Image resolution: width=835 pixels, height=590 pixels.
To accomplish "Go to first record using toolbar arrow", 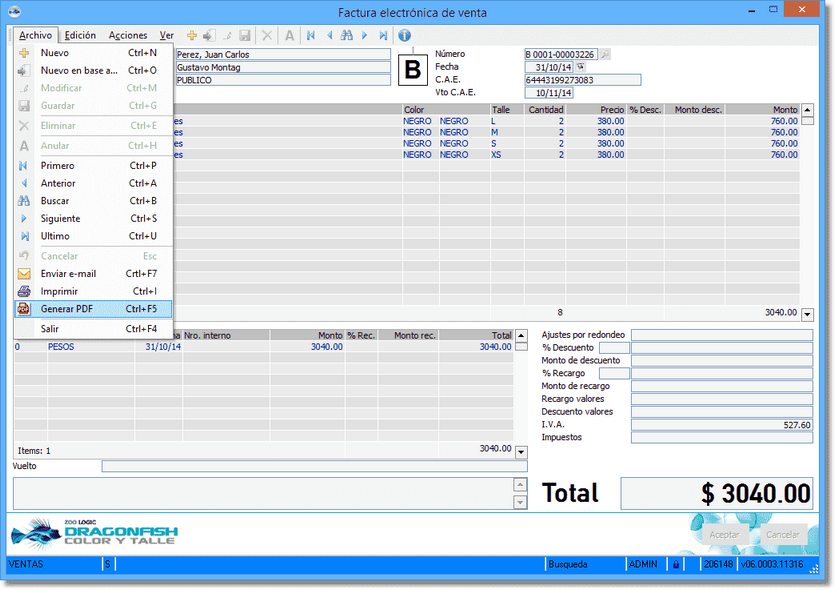I will [311, 35].
